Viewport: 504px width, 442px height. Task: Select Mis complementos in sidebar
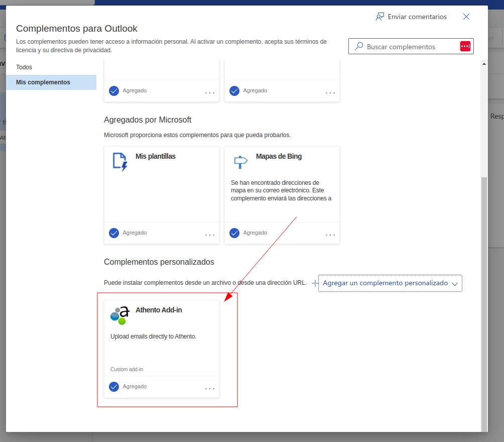[43, 82]
